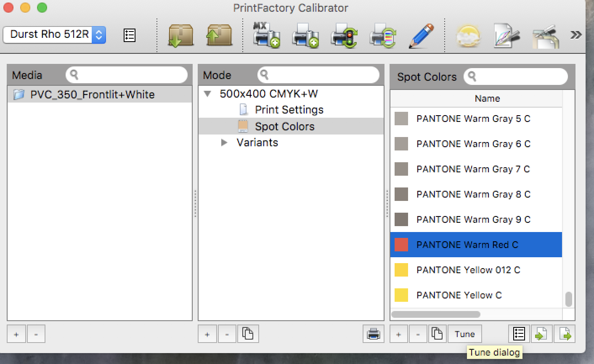Screen dimensions: 594x364
Task: Click the Warm Red C color swatch
Action: click(401, 245)
